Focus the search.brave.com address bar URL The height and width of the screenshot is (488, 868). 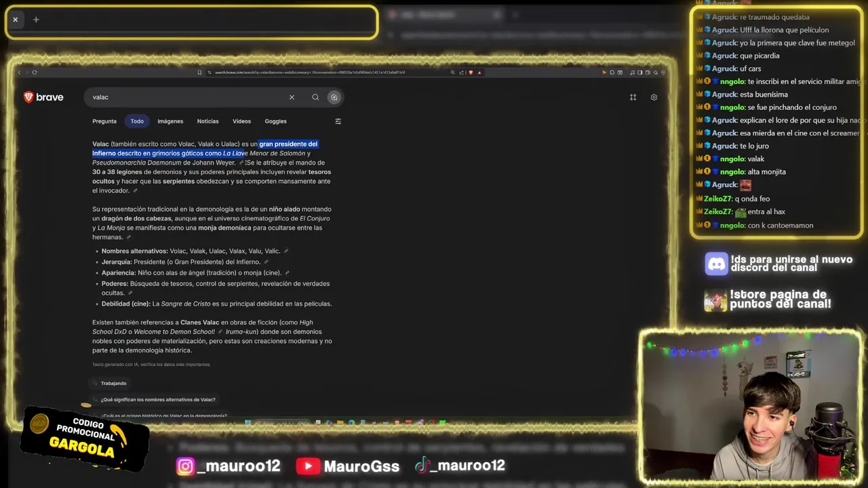tap(310, 73)
